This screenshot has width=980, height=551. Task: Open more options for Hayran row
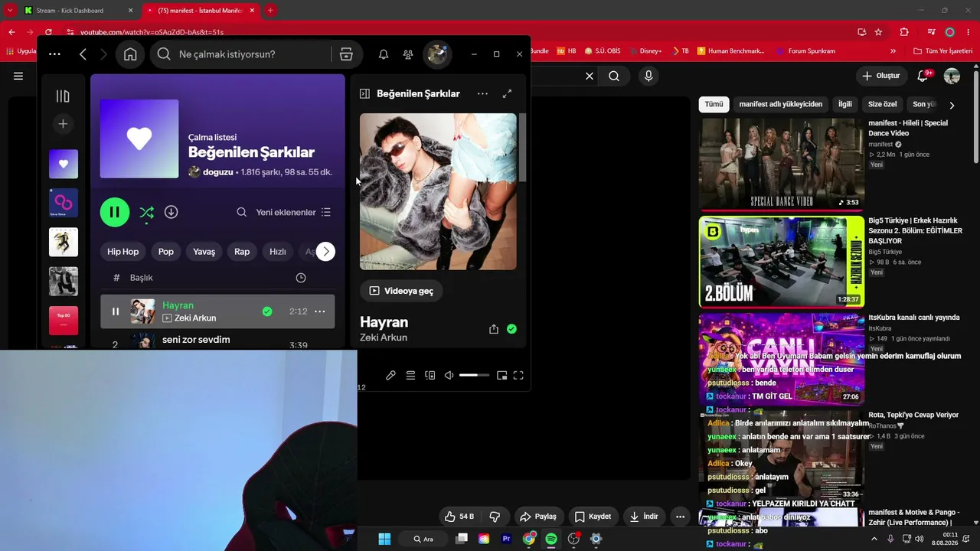click(320, 311)
